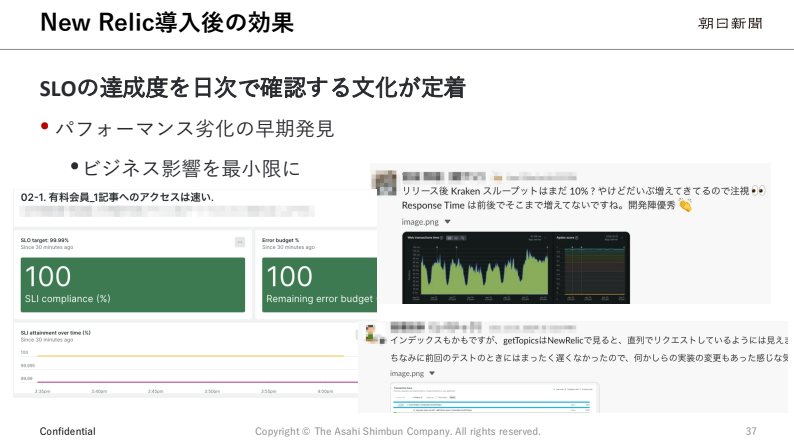Select the '02-1. 有料会員_1記事へのアクセスは速い.' heading
794x441 pixels.
click(117, 197)
